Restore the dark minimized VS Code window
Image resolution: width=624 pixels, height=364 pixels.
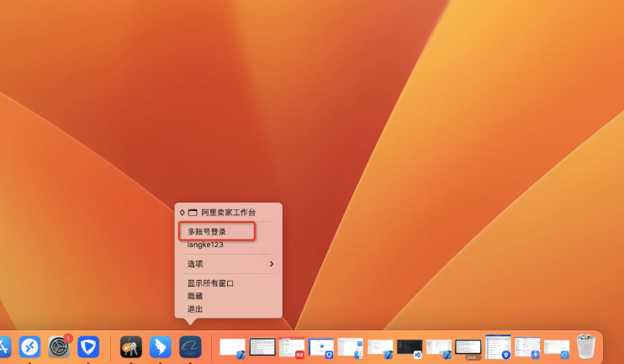[x=409, y=346]
